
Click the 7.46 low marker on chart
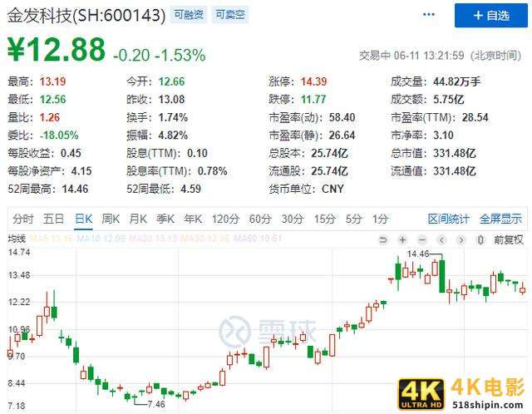(x=156, y=404)
